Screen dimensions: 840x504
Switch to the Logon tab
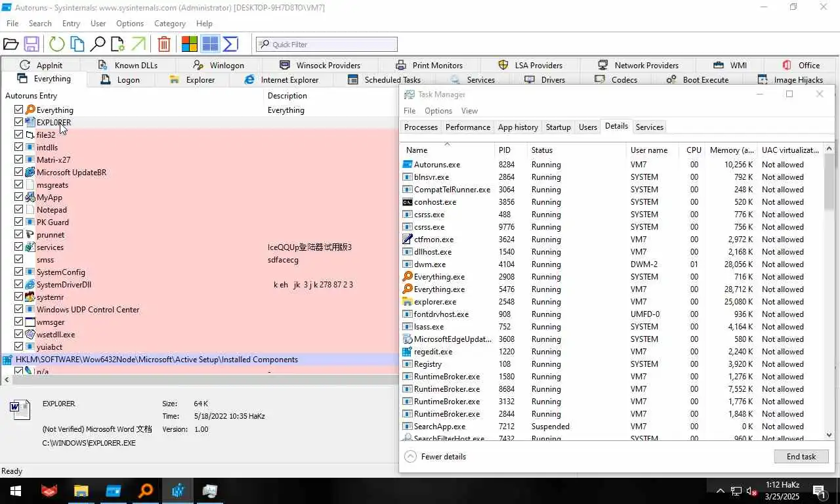coord(121,80)
